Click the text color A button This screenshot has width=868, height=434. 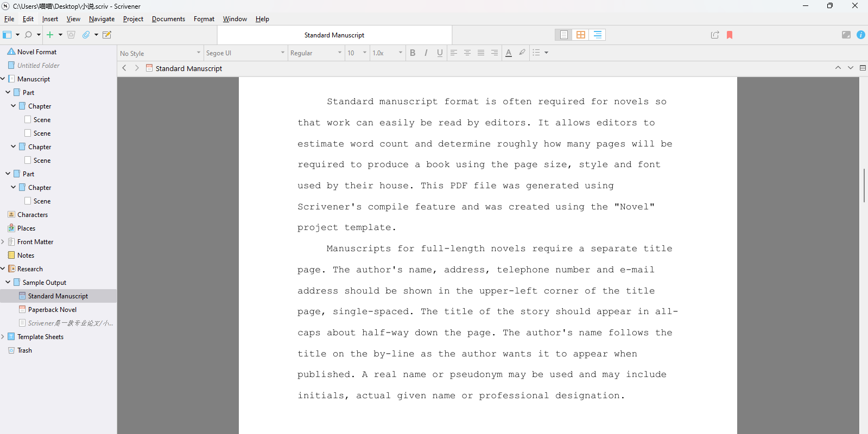click(x=509, y=53)
